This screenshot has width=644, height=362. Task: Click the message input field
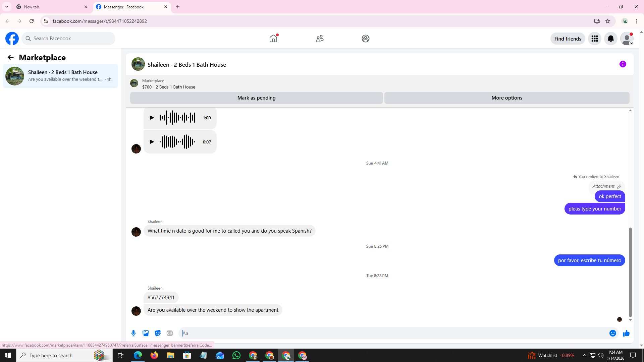[x=392, y=333]
